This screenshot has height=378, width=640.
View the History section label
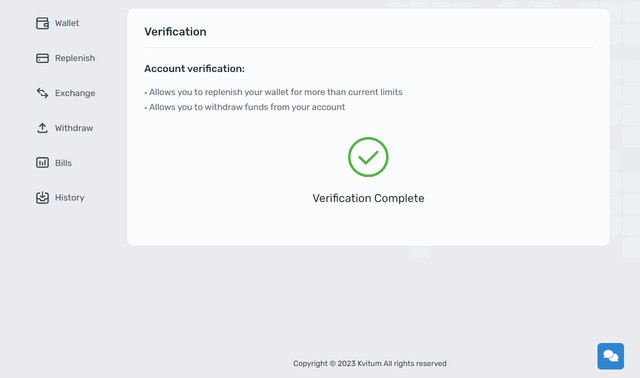(x=70, y=198)
